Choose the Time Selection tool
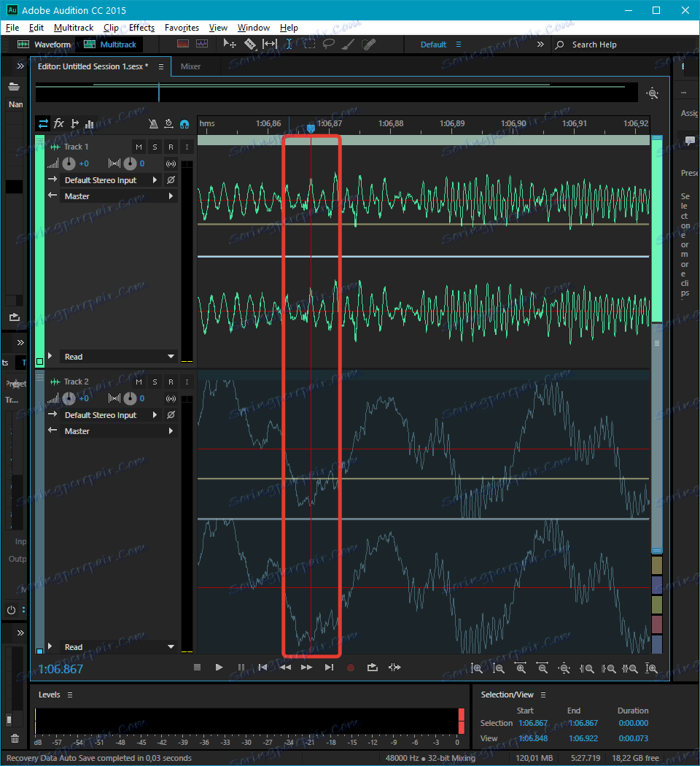This screenshot has height=766, width=700. tap(289, 45)
